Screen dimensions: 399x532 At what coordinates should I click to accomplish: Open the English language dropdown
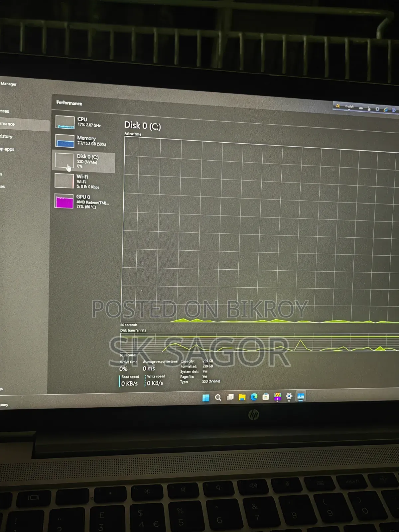pyautogui.click(x=349, y=107)
